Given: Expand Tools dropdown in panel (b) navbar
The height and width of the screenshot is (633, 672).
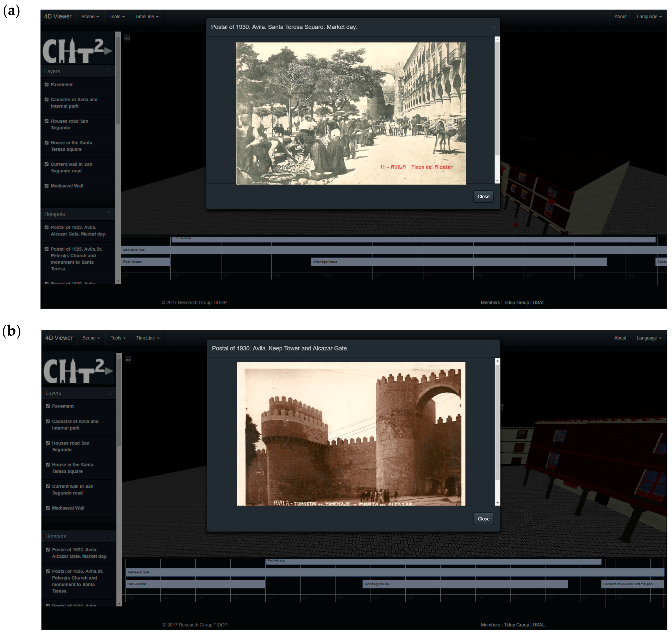Looking at the screenshot, I should click(x=118, y=338).
